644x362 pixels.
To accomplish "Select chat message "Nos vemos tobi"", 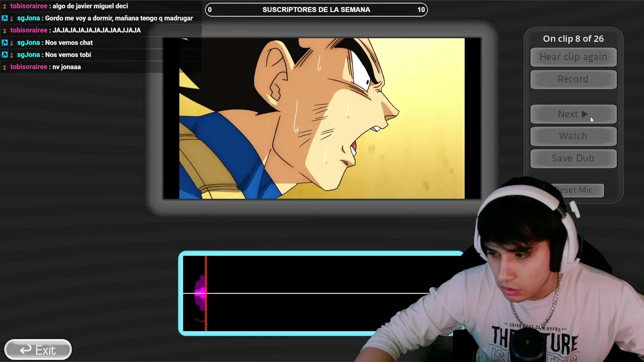I will [x=68, y=55].
